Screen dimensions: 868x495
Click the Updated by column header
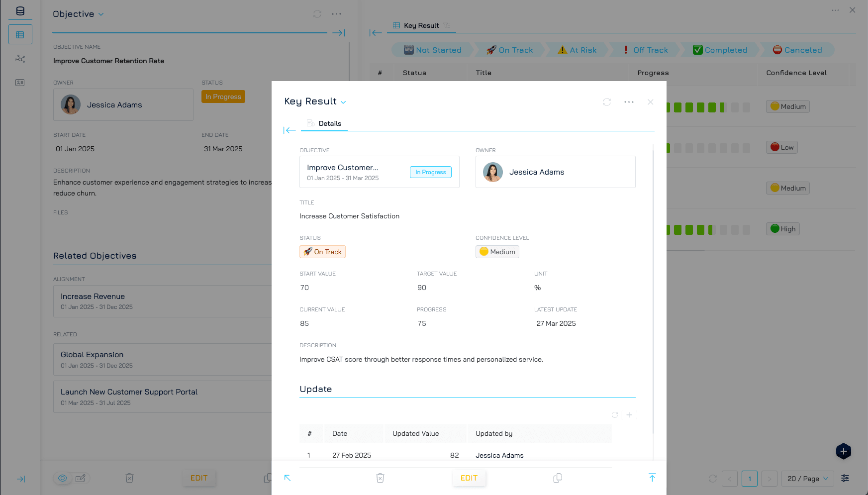coord(494,433)
